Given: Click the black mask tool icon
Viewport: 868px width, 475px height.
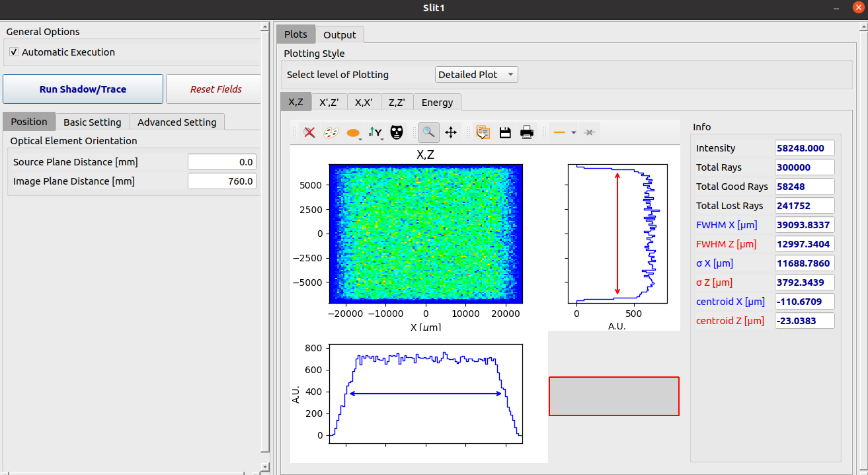Looking at the screenshot, I should pyautogui.click(x=396, y=133).
